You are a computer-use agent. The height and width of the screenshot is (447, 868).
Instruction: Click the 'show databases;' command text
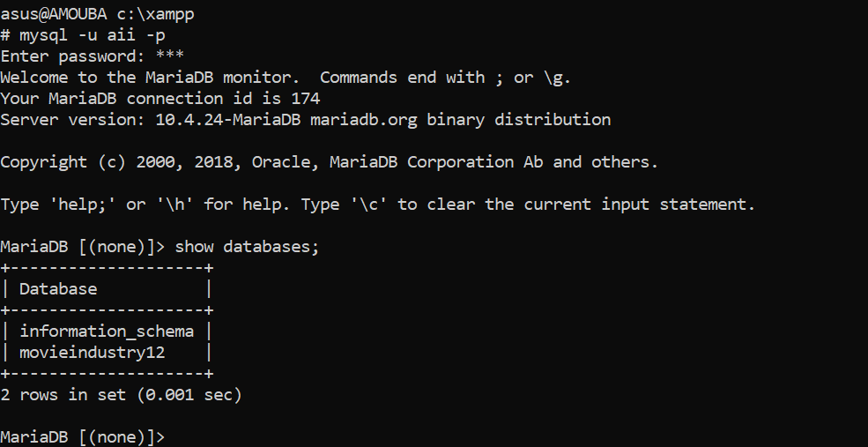click(247, 247)
